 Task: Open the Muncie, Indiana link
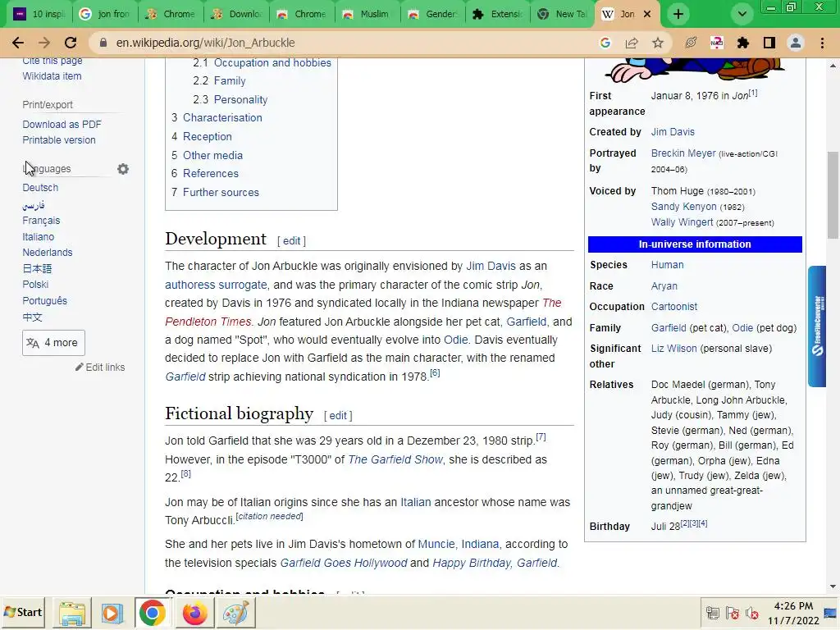[458, 545]
